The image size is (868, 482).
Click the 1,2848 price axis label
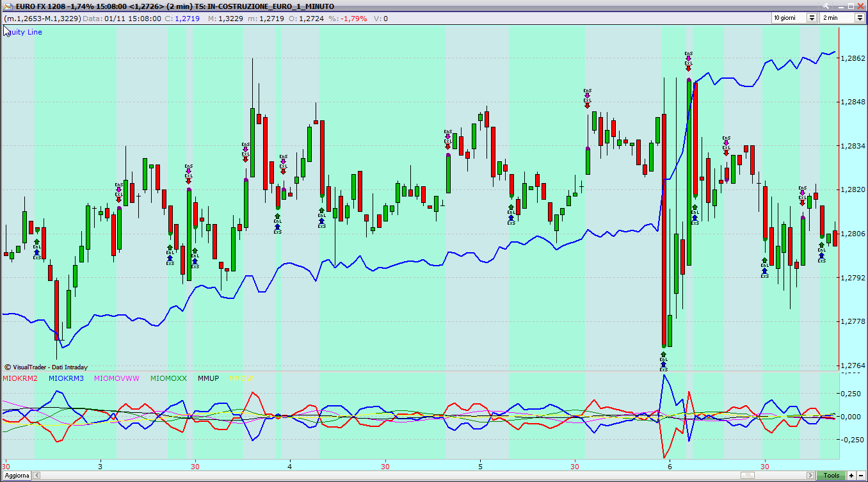[855, 102]
